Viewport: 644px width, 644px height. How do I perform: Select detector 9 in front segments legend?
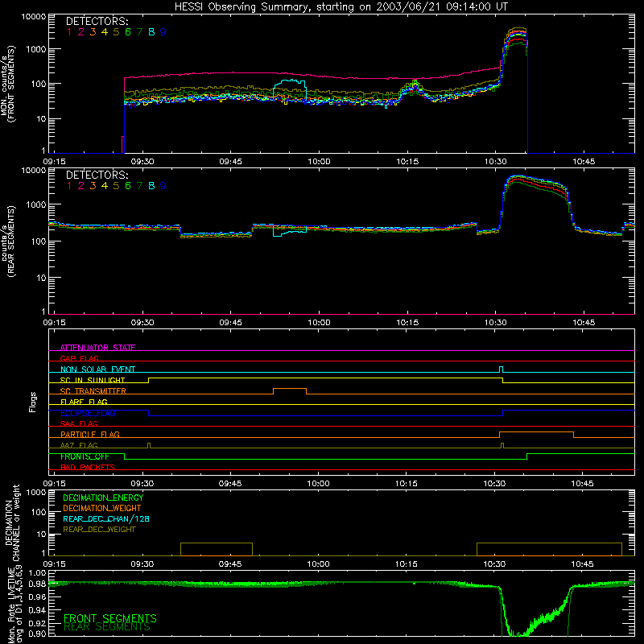click(163, 32)
